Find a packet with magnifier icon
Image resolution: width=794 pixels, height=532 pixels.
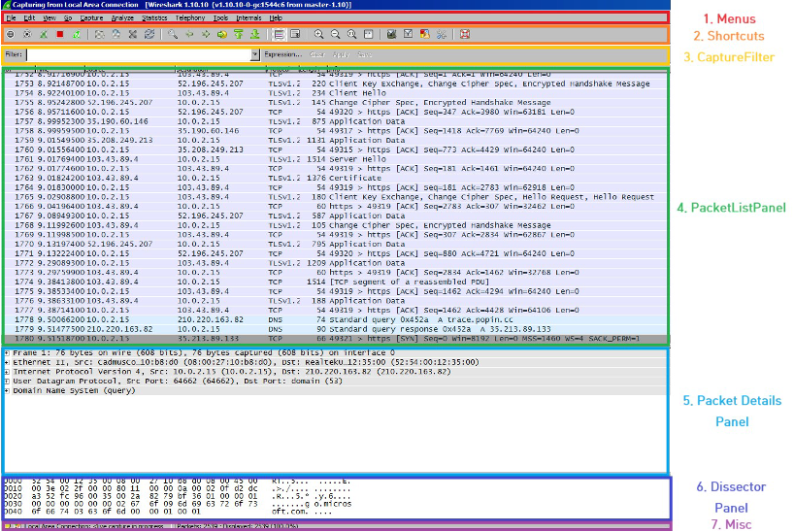click(173, 34)
